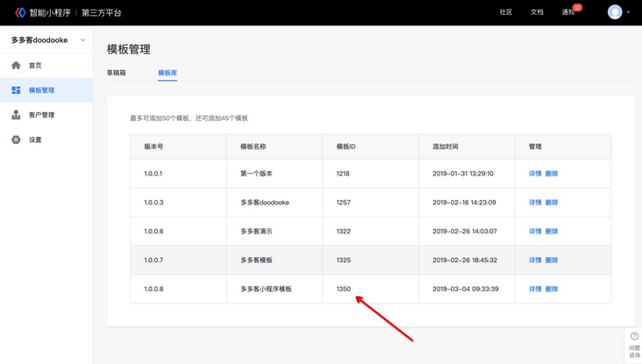The width and height of the screenshot is (642, 364).
Task: Click the 模板管理 grid icon in sidebar
Action: click(x=16, y=90)
